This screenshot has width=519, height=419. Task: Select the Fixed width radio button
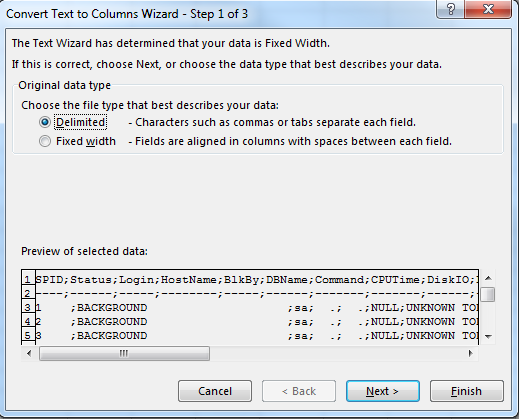(x=45, y=141)
